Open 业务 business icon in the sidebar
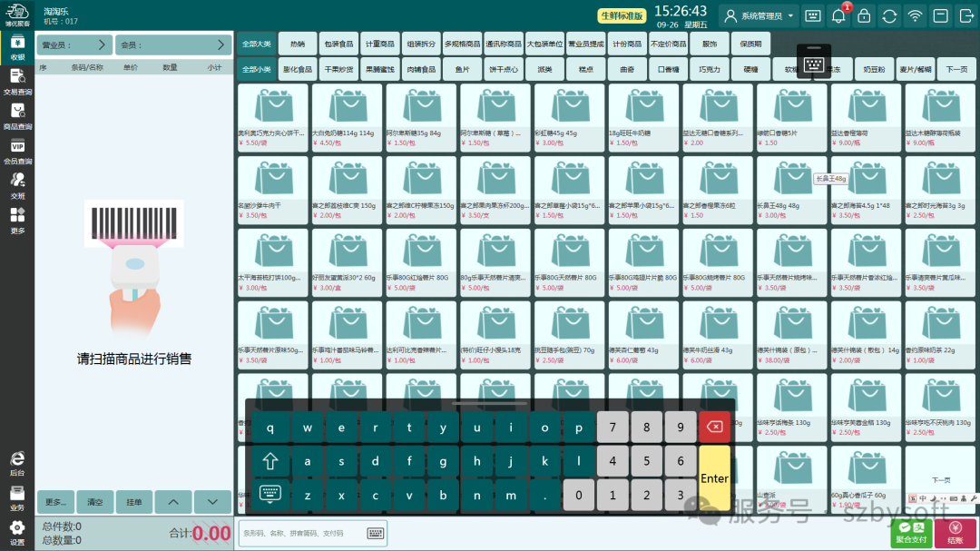This screenshot has height=551, width=980. [17, 499]
